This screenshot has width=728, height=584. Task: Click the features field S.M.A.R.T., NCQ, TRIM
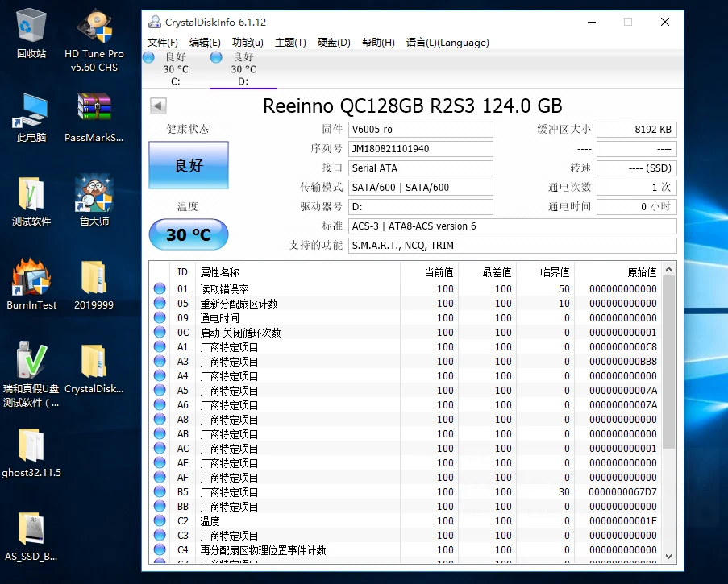click(512, 246)
